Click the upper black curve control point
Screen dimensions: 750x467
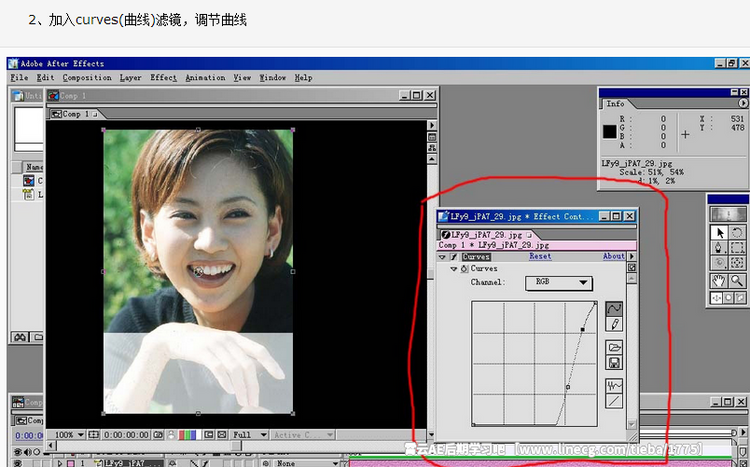583,329
